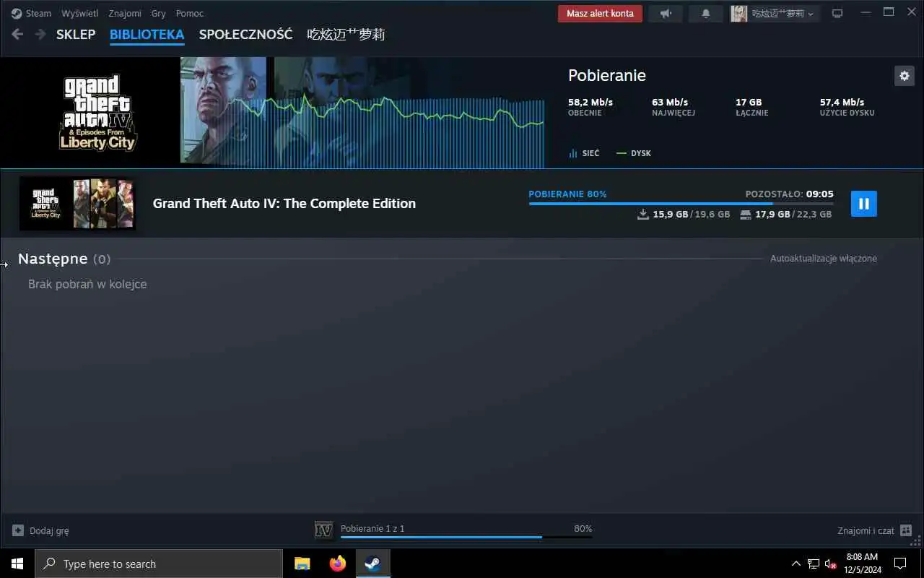Click the bottom bar GTA IV icon
Screen dimensions: 924x578
click(x=324, y=530)
